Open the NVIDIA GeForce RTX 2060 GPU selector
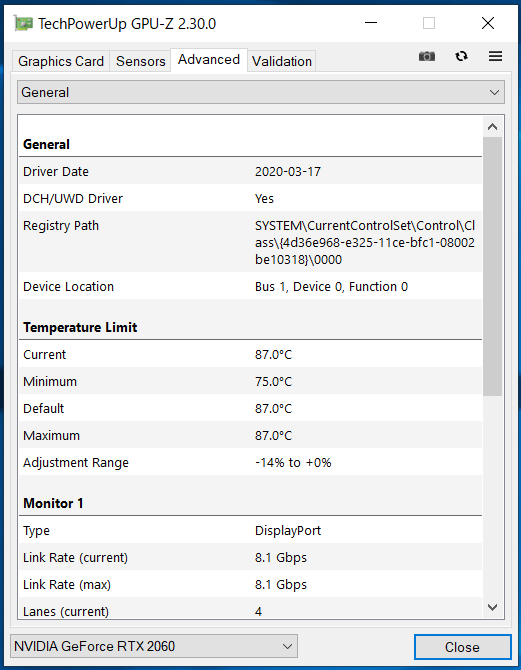The image size is (521, 670). click(154, 646)
